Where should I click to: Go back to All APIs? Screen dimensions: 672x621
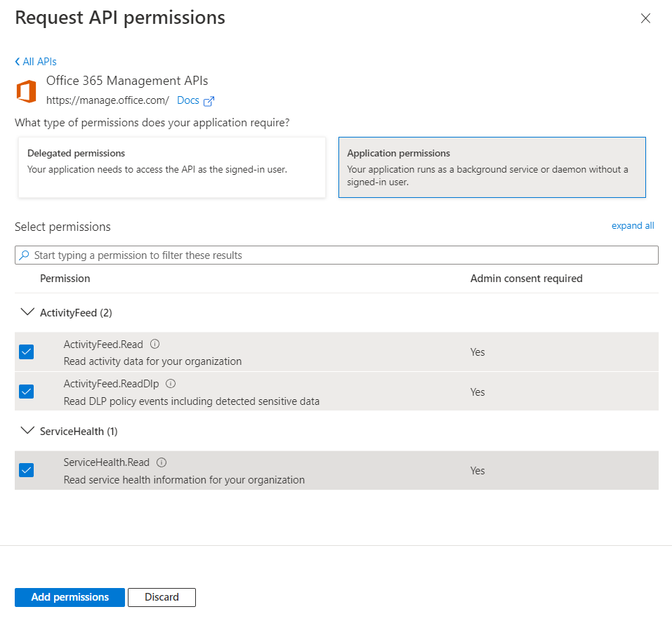coord(36,62)
